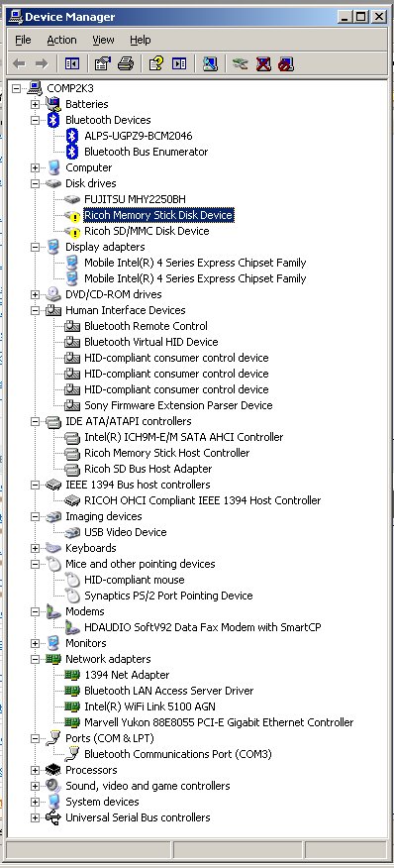The image size is (394, 868).
Task: Click the Back arrow toolbar button
Action: pyautogui.click(x=20, y=64)
